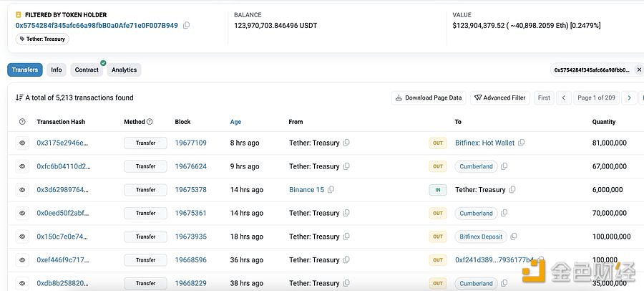Open block 19675361
Image resolution: width=644 pixels, height=291 pixels.
pyautogui.click(x=190, y=213)
